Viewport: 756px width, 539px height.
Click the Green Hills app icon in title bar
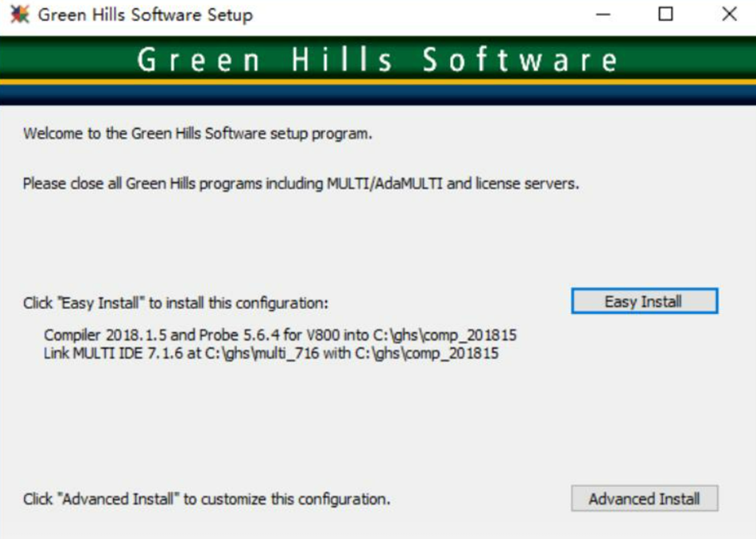click(20, 14)
